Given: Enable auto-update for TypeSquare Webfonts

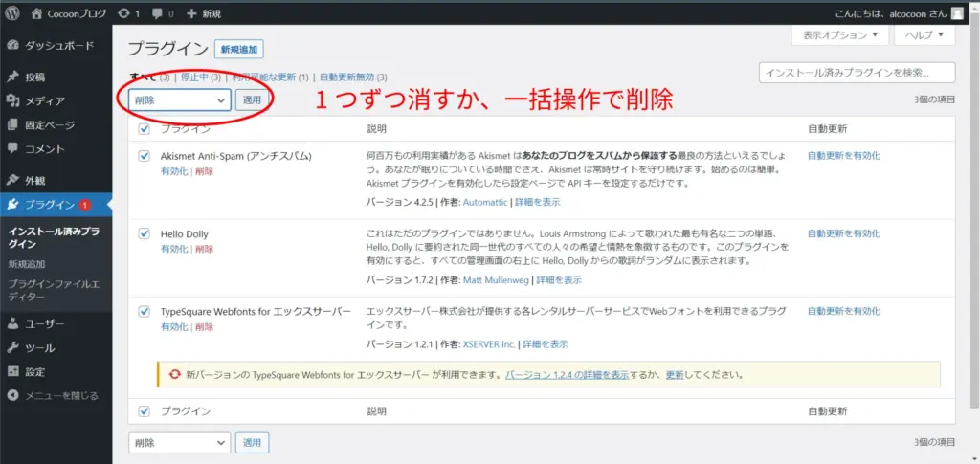Looking at the screenshot, I should (844, 311).
